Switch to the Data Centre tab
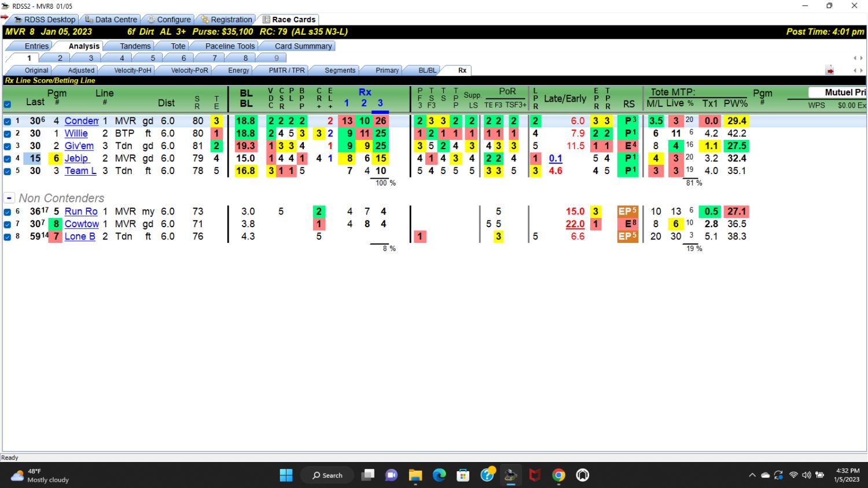The height and width of the screenshot is (488, 868). pyautogui.click(x=111, y=19)
